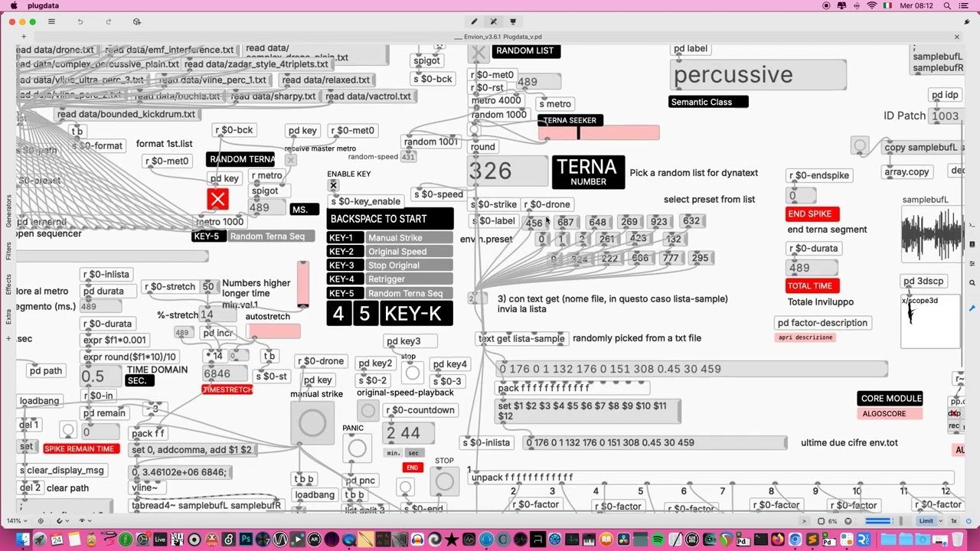Viewport: 980px width, 551px height.
Task: Click the red END button
Action: click(x=412, y=468)
